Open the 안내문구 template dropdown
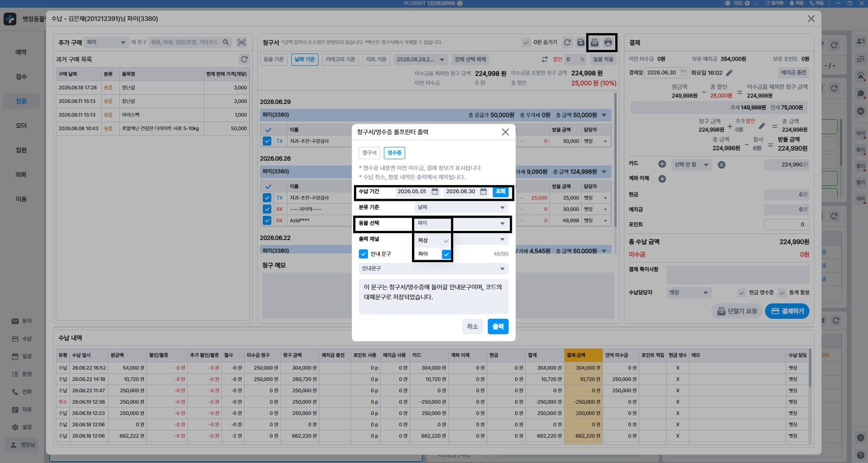 pos(433,268)
